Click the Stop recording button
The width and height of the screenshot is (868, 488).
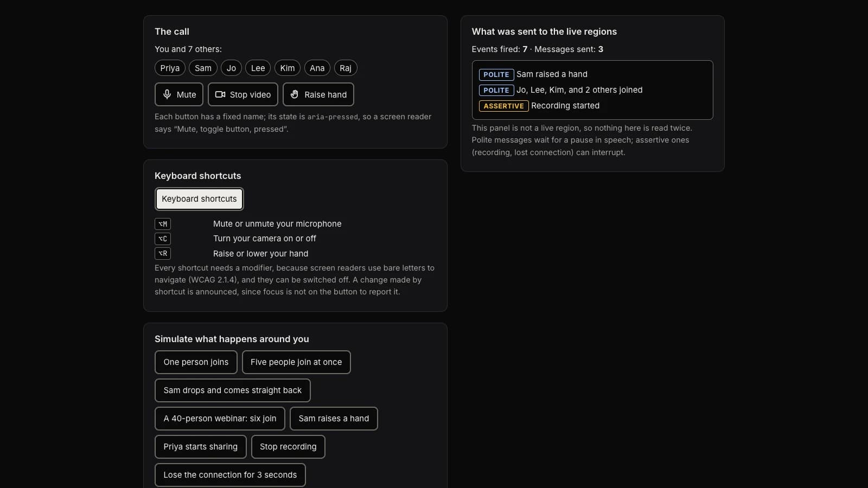coord(288,447)
